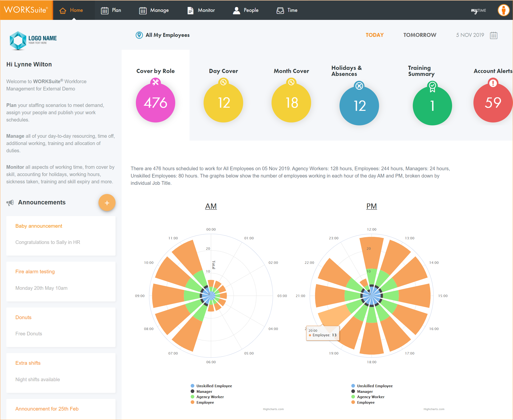This screenshot has width=513, height=420.
Task: Switch to the TOMORROW view
Action: click(x=420, y=35)
